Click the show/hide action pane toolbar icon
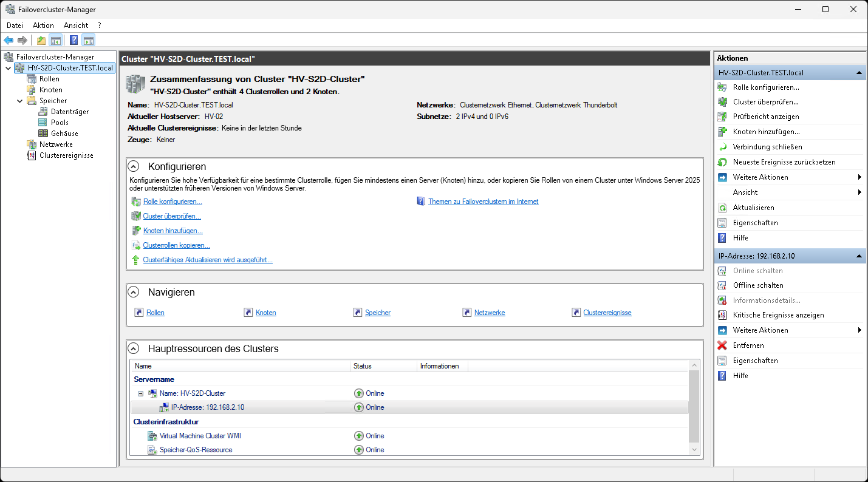868x482 pixels. 89,41
